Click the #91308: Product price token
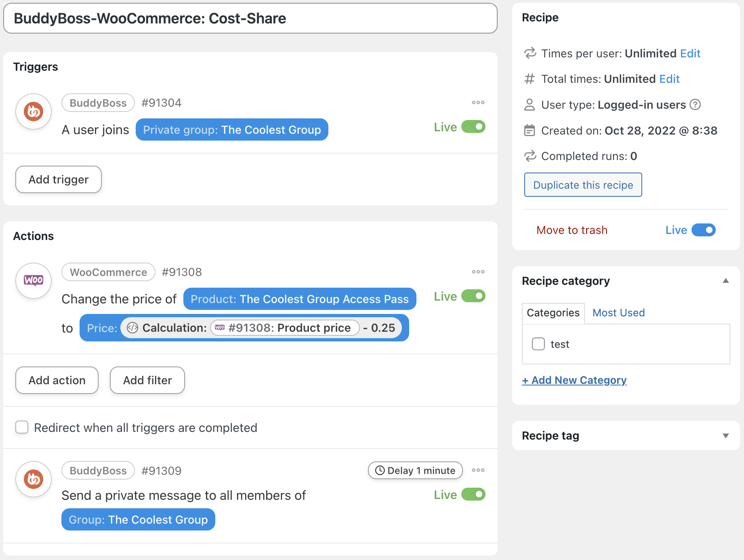744x560 pixels. 285,328
